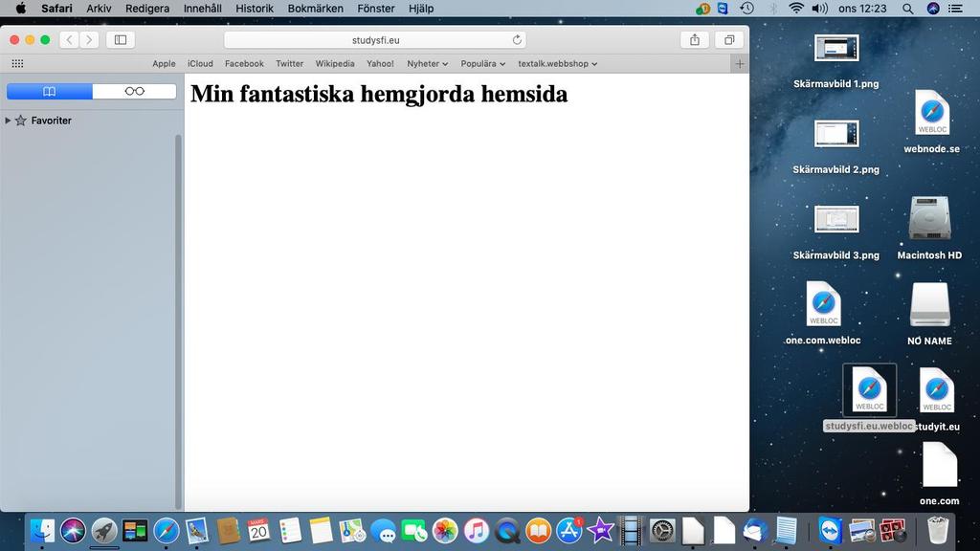
Task: Open Reminders in the Dock
Action: coord(290,531)
